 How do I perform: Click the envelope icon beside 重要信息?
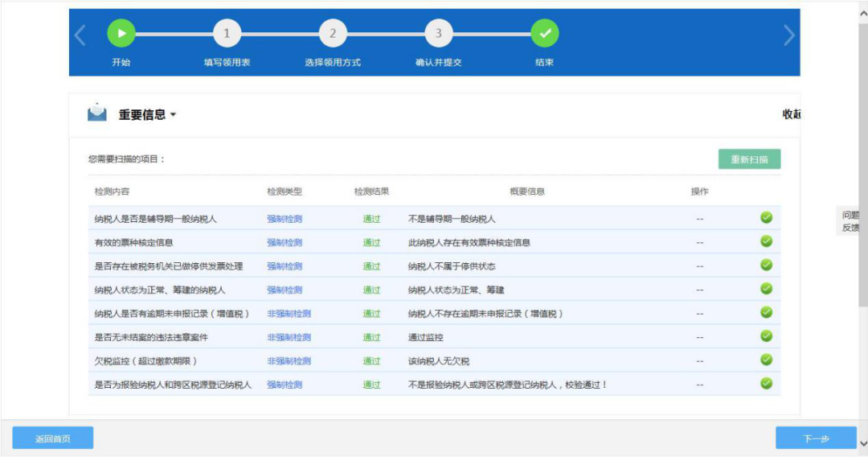click(97, 113)
